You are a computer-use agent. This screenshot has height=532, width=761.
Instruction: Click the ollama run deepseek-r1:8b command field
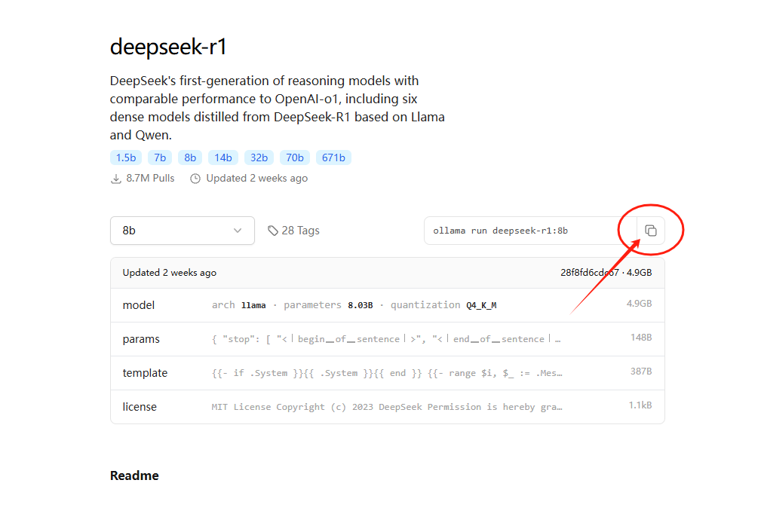pyautogui.click(x=530, y=231)
